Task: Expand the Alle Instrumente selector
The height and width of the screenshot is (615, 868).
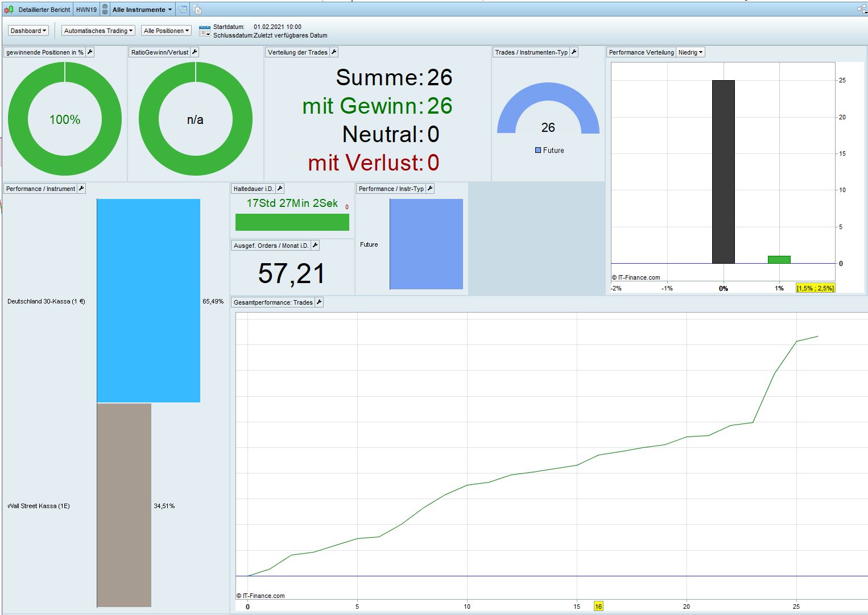Action: 142,10
